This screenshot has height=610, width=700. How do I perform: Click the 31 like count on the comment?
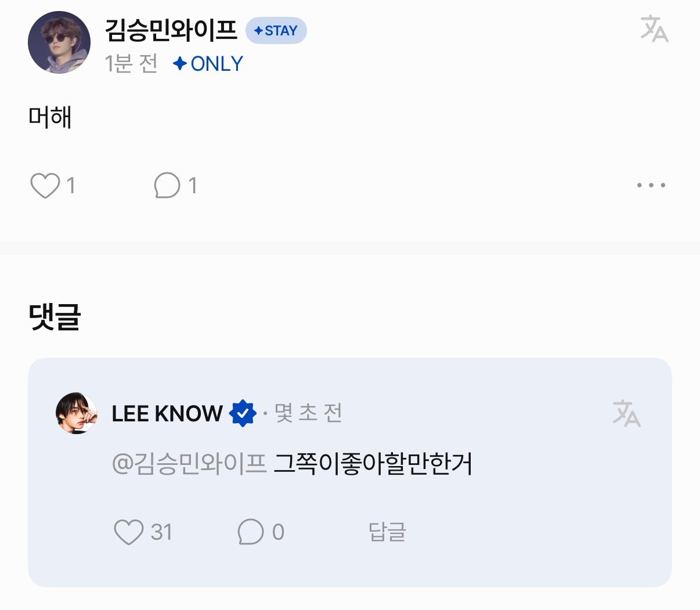(x=162, y=532)
